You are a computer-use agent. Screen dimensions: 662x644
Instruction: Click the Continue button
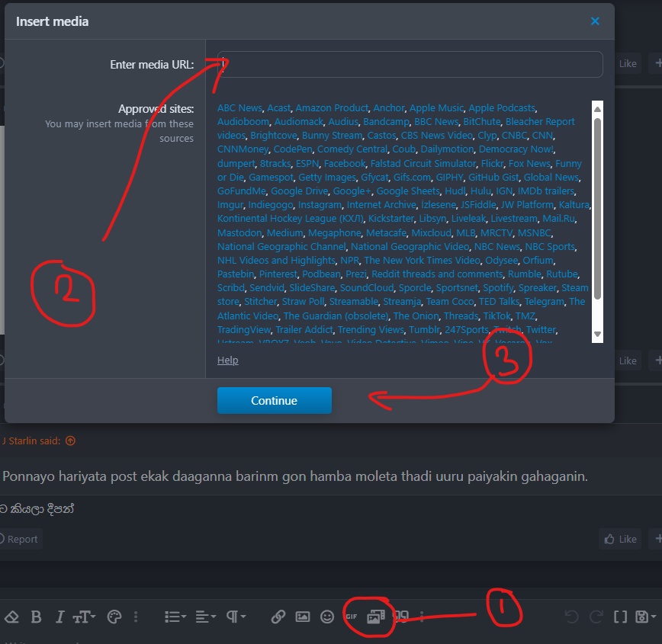coord(275,400)
